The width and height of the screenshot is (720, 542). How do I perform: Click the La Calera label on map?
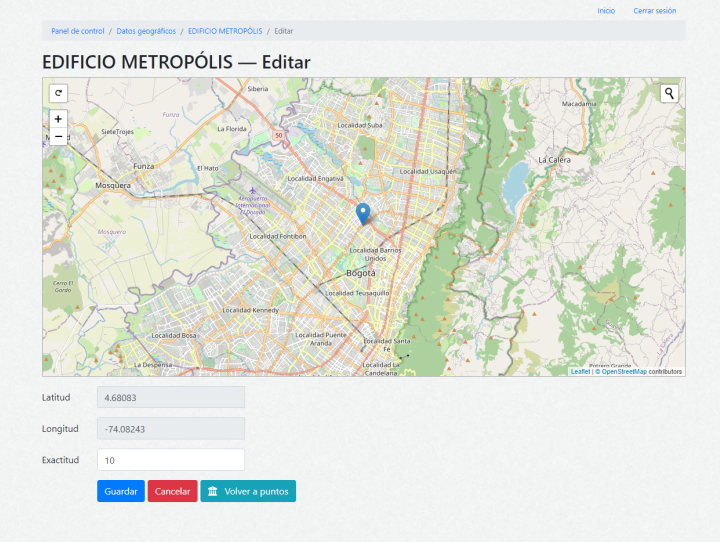(x=554, y=160)
